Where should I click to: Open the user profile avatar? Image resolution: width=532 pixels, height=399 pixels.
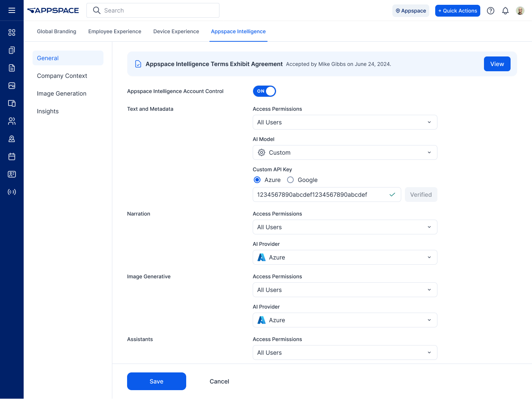[520, 11]
